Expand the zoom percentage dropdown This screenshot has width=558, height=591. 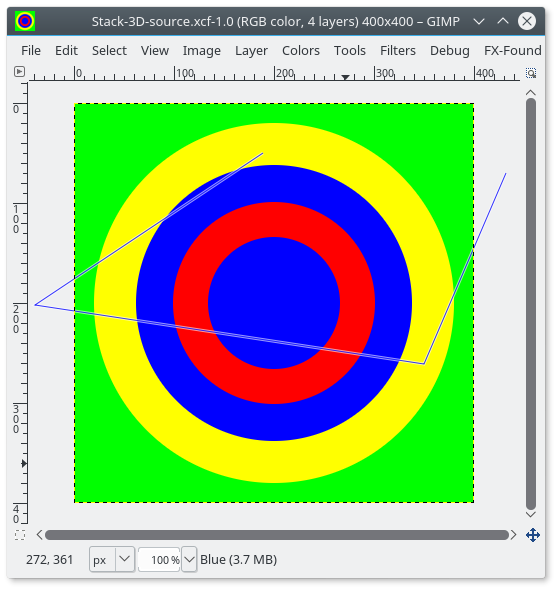click(x=189, y=559)
